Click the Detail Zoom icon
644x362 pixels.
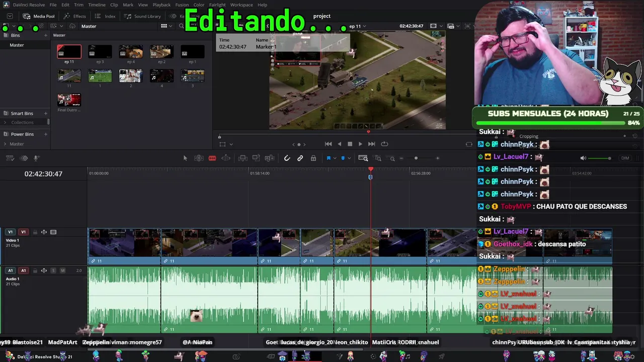(x=377, y=158)
